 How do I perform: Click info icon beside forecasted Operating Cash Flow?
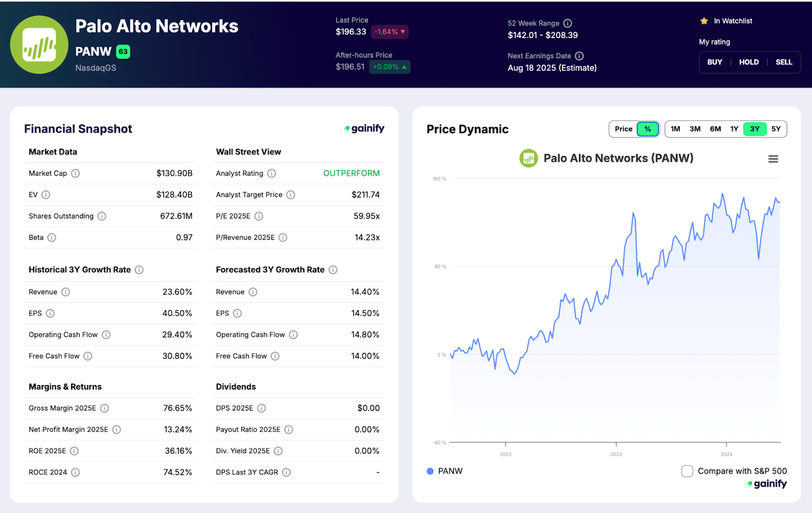(293, 335)
